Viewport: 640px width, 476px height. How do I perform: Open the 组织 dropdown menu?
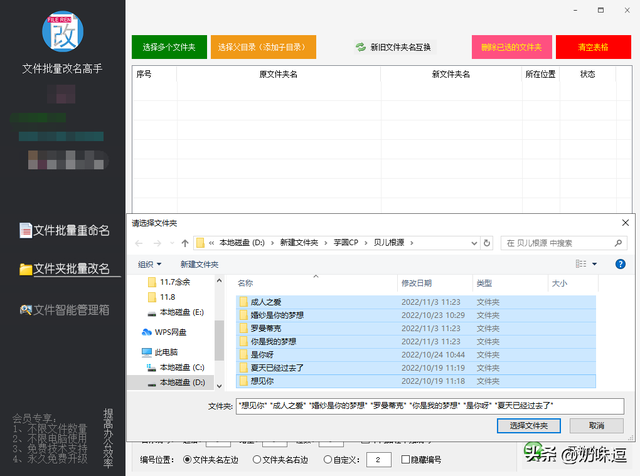click(149, 265)
